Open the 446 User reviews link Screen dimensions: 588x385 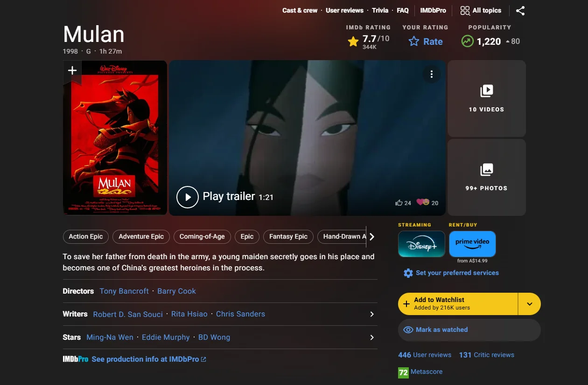[424, 355]
